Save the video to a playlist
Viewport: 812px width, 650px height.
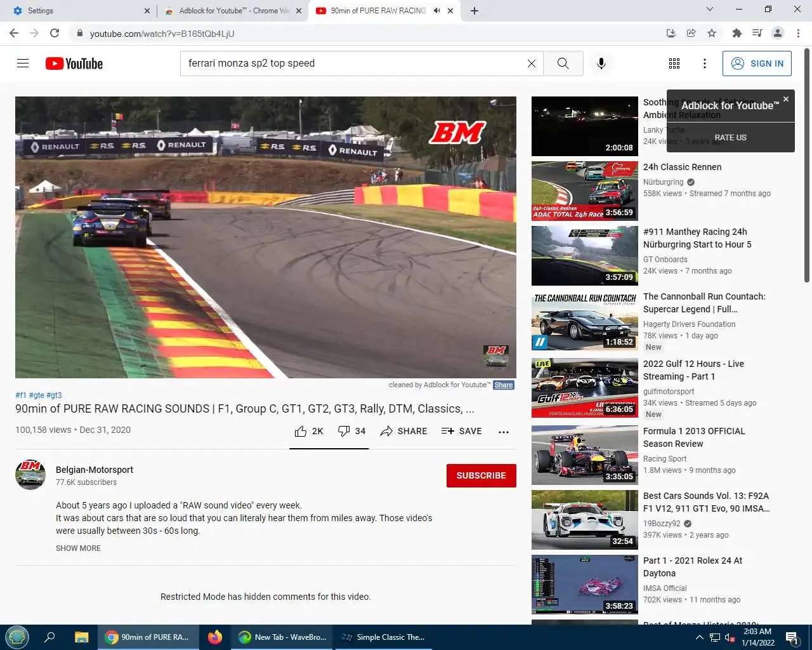[462, 432]
